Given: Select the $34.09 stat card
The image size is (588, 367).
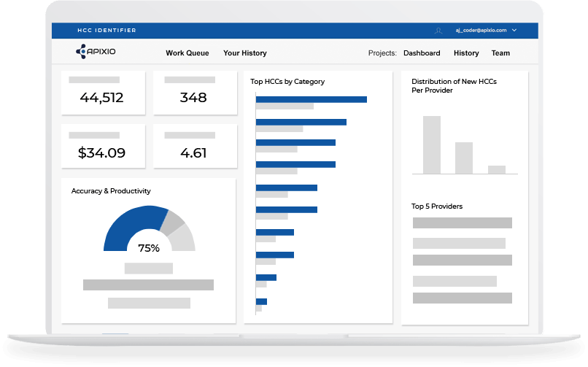Looking at the screenshot, I should [103, 146].
